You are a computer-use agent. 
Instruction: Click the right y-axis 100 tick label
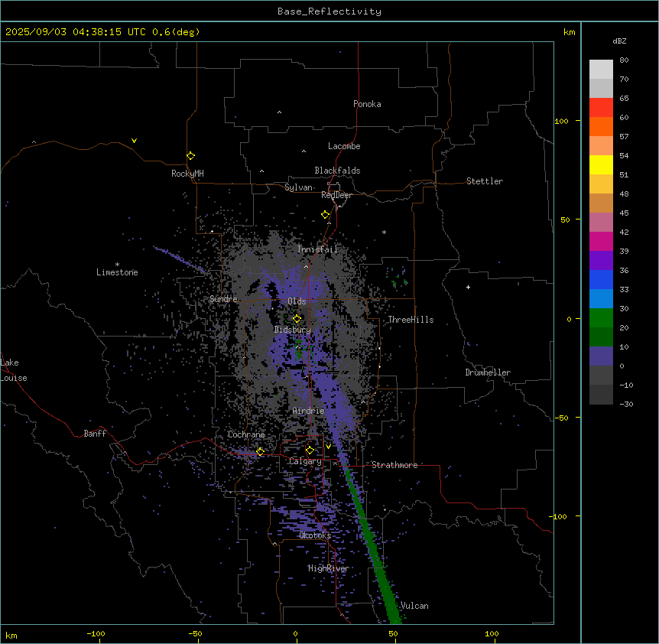pyautogui.click(x=561, y=121)
